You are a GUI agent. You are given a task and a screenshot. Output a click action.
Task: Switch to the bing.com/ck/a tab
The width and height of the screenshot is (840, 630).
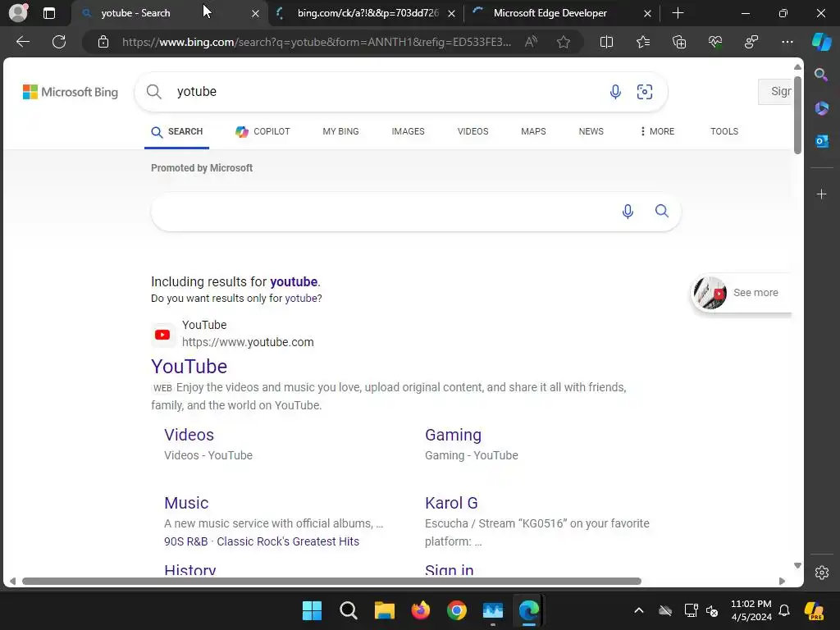pyautogui.click(x=367, y=13)
